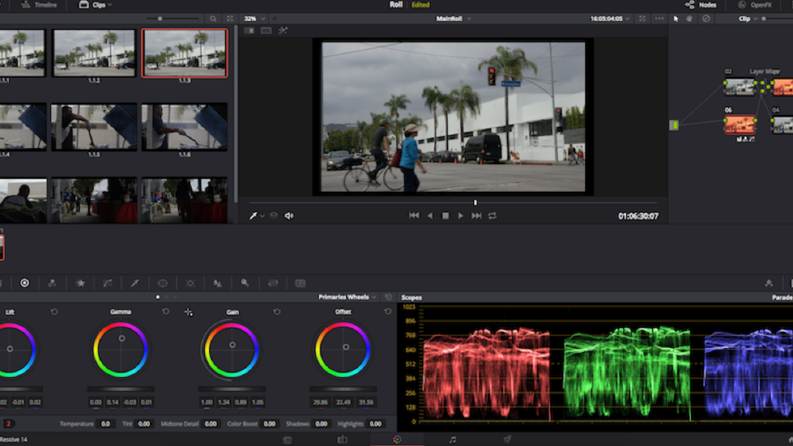Open the 16:05:04:05 timecode dropdown
793x446 pixels.
pos(610,19)
